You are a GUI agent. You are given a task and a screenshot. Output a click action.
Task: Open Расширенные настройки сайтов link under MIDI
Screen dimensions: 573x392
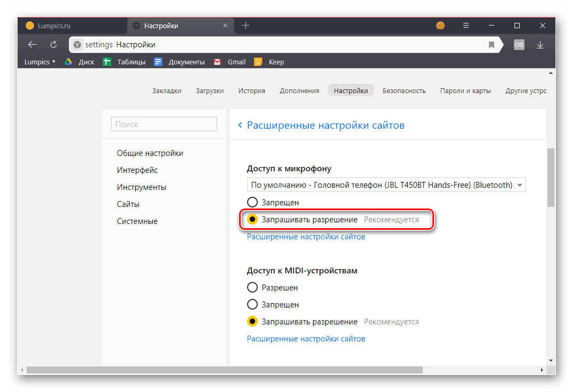pos(306,339)
